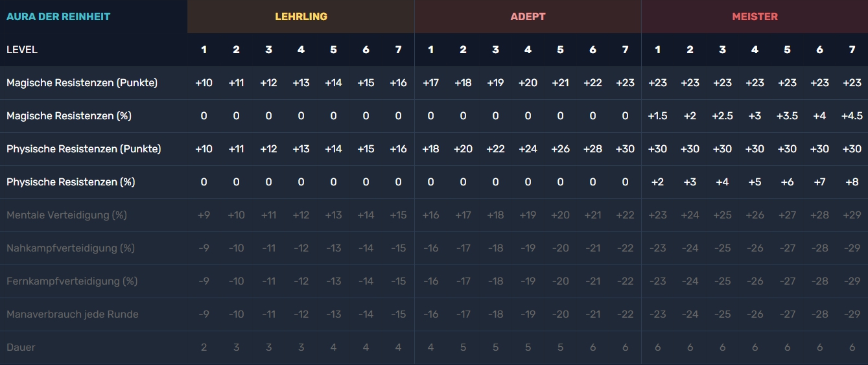The image size is (868, 365).
Task: Click the Manaverbrauch jede Runde row label
Action: pos(72,314)
